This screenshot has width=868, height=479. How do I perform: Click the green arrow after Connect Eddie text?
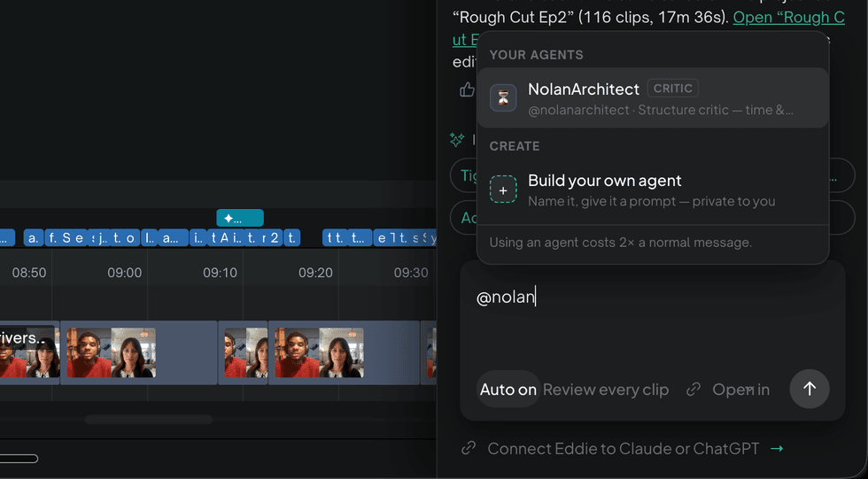(778, 449)
